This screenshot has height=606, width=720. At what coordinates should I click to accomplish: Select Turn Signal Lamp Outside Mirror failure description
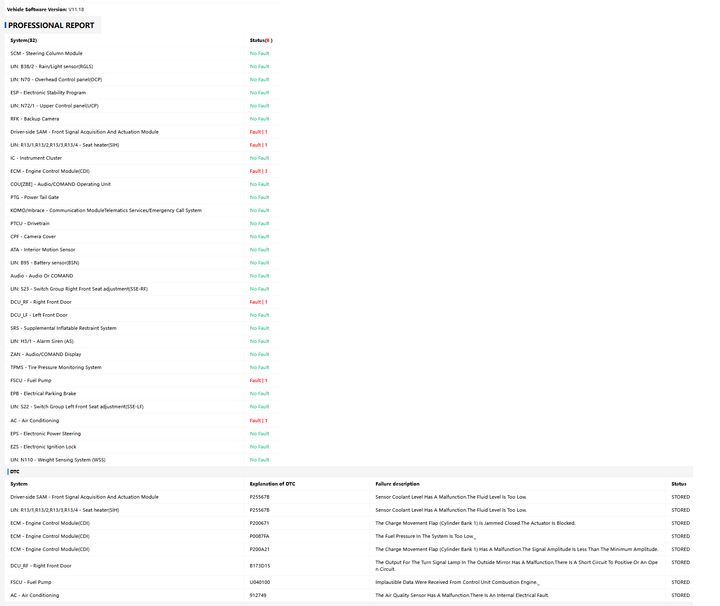[517, 566]
